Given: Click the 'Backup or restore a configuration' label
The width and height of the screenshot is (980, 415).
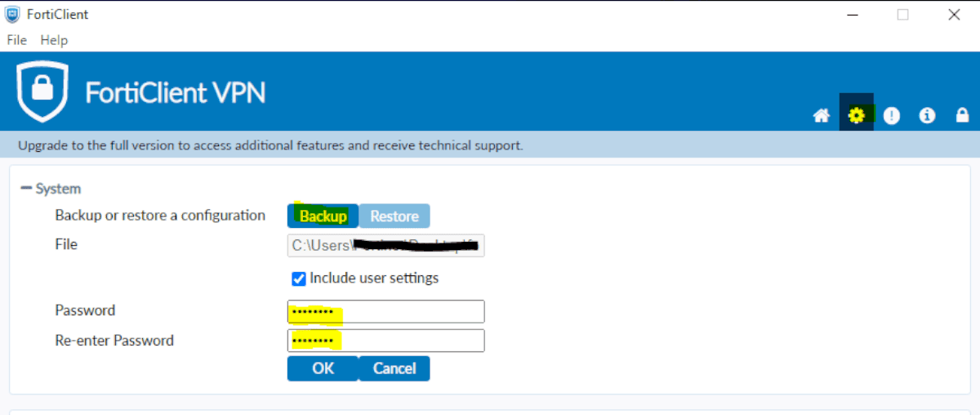Looking at the screenshot, I should [x=160, y=216].
